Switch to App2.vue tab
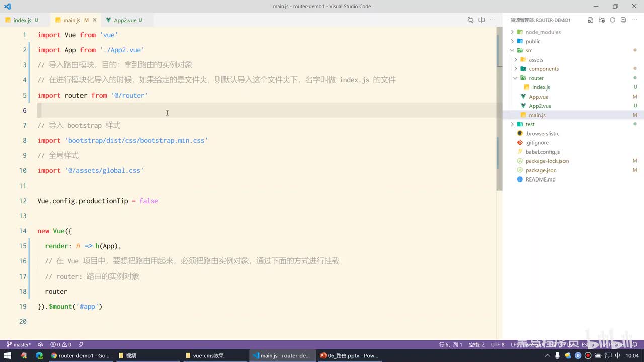 point(126,20)
